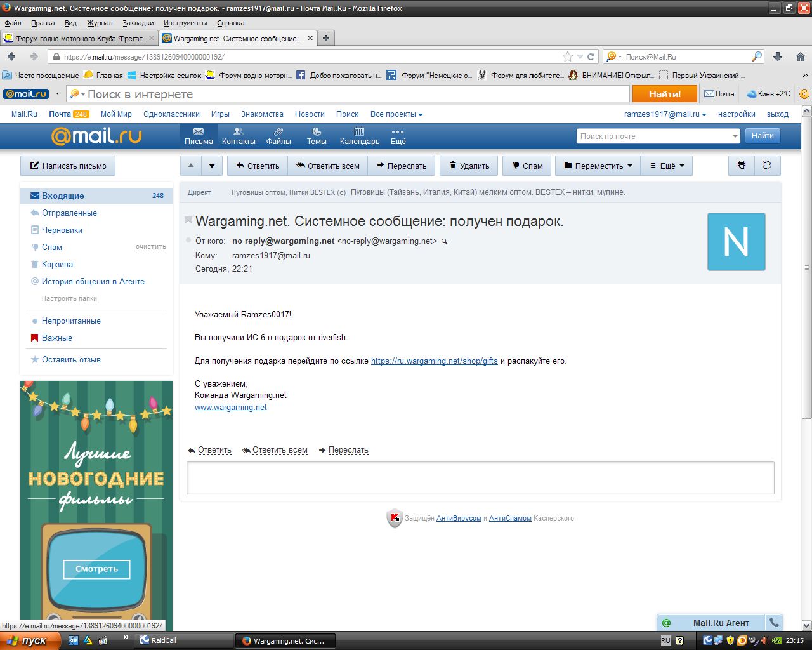Screen dimensions: 812x650
Task: Open the Закладки menu
Action: [138, 23]
